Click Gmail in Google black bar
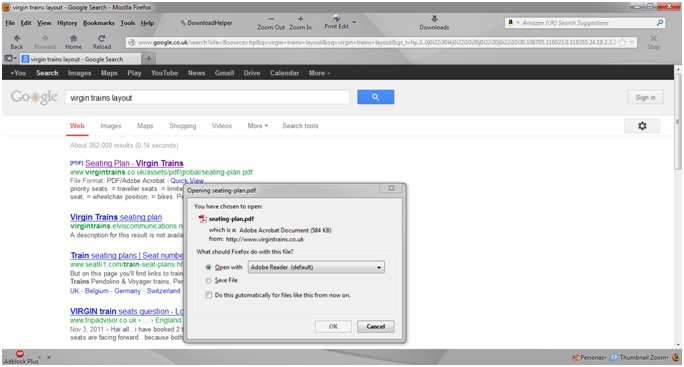This screenshot has width=684, height=367. pos(224,73)
